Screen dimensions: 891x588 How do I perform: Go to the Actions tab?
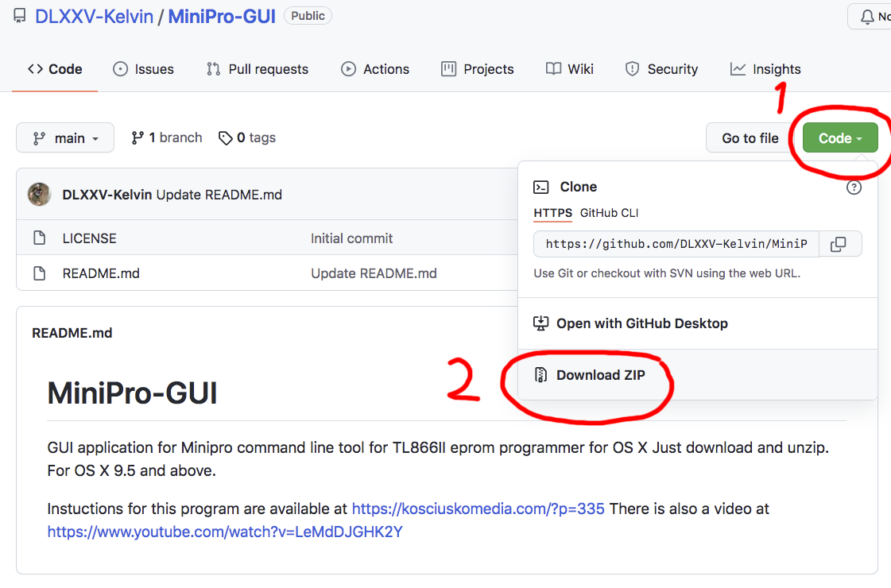click(375, 69)
